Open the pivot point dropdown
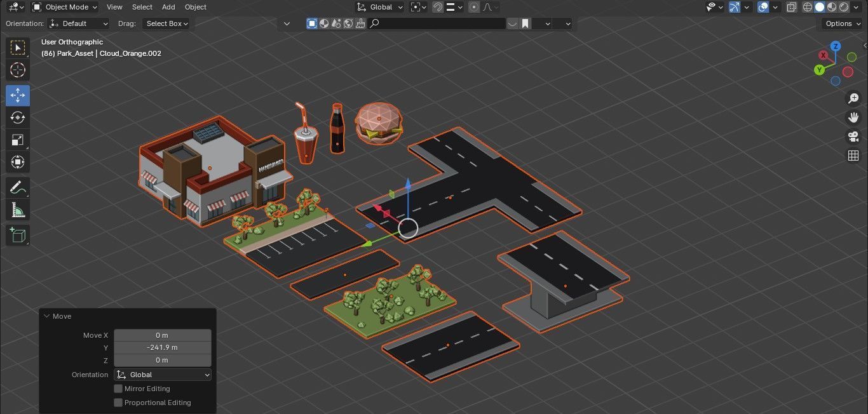 point(417,7)
